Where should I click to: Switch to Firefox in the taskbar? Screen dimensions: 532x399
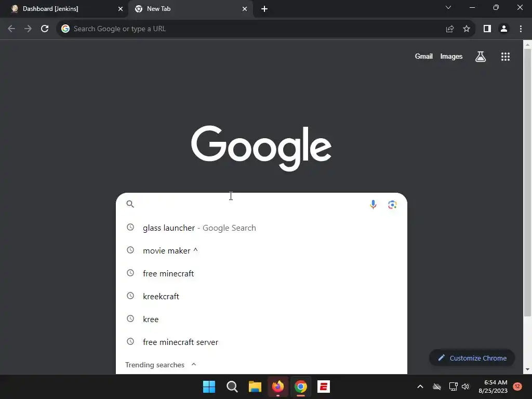278,387
